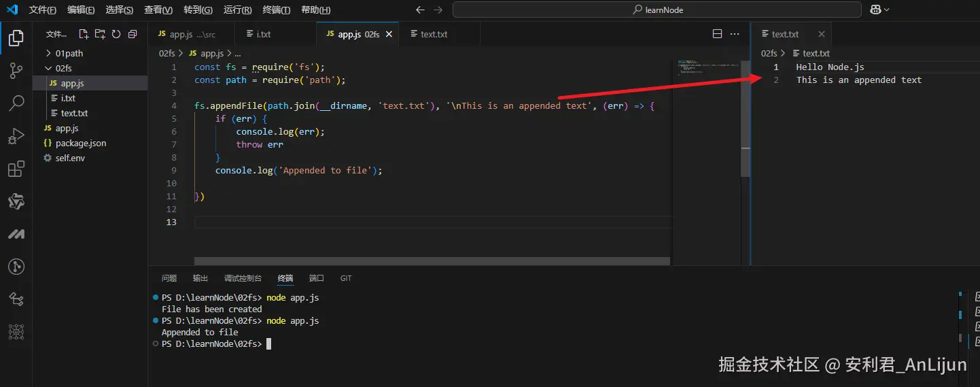The image size is (980, 387).
Task: Open the 终端(T) menu
Action: point(276,10)
